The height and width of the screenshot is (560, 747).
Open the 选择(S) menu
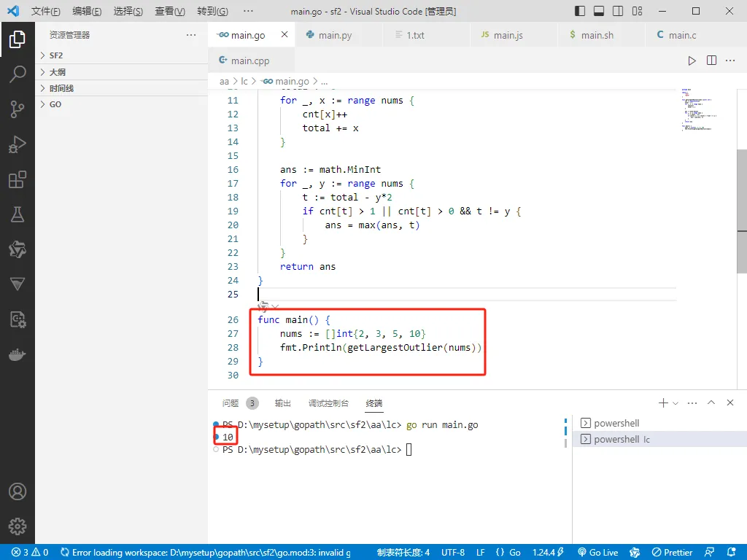pyautogui.click(x=128, y=11)
